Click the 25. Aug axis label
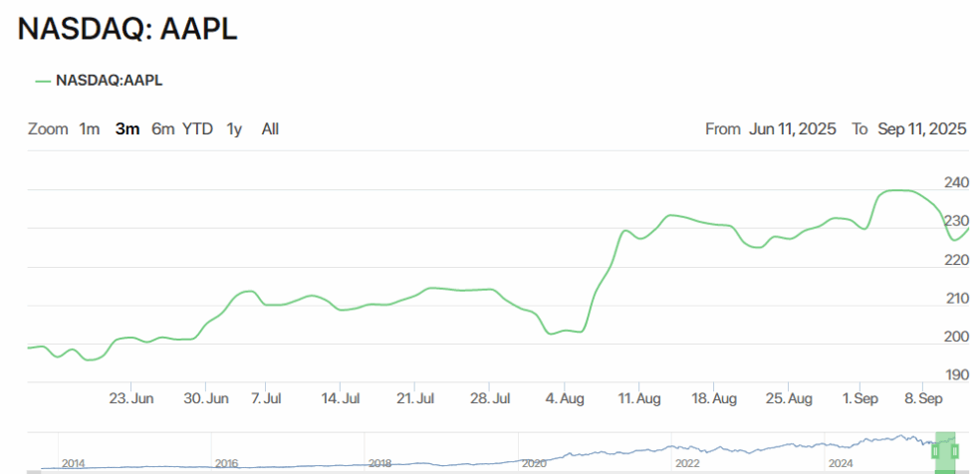The width and height of the screenshot is (980, 474). click(x=788, y=398)
